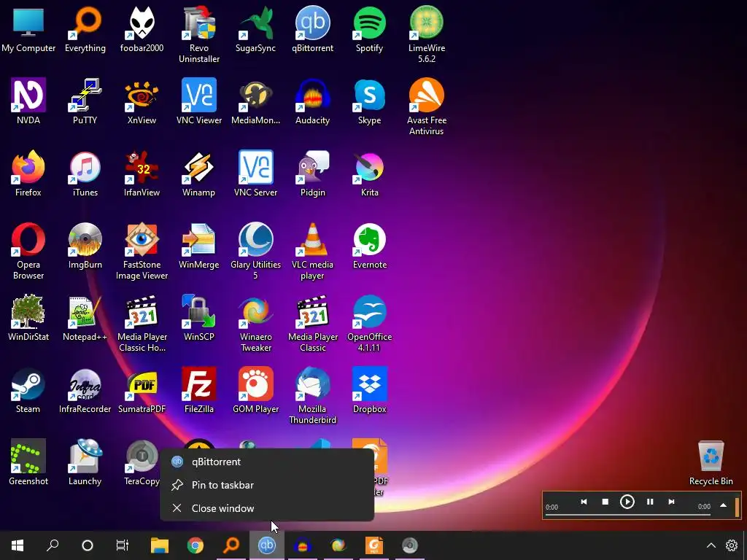This screenshot has height=560, width=747.
Task: Select the PuTTY desktop shortcut
Action: (85, 102)
